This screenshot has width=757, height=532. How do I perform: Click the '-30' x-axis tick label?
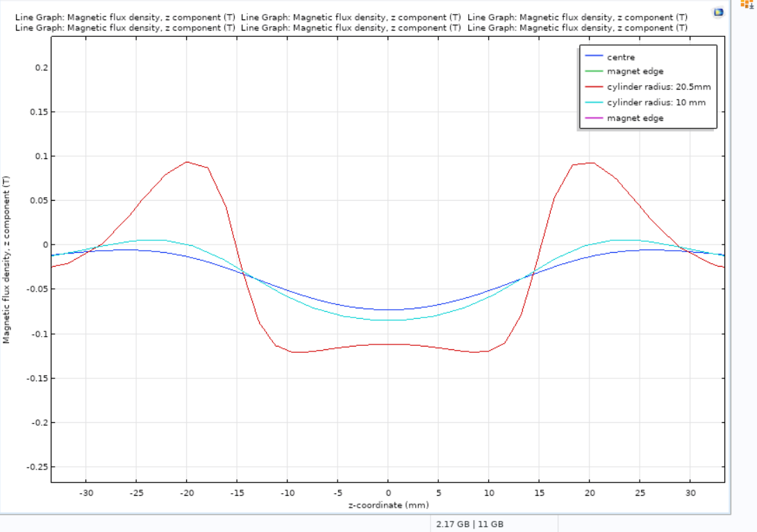tap(86, 493)
